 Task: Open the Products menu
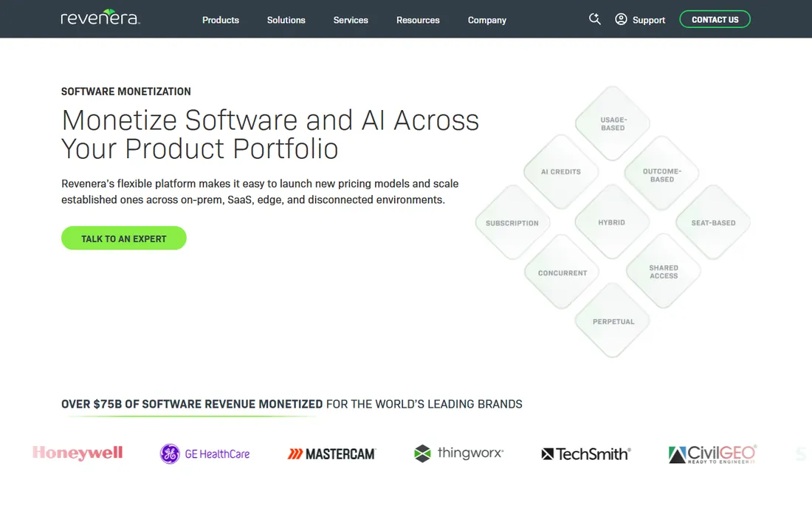click(x=221, y=20)
